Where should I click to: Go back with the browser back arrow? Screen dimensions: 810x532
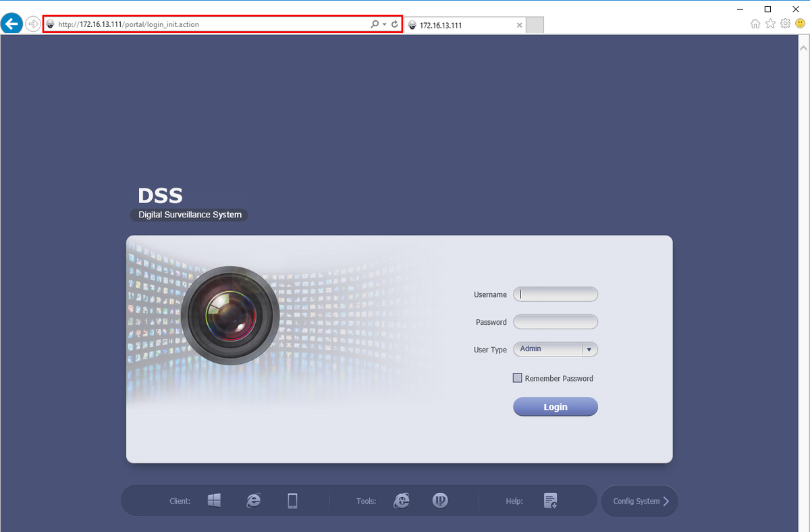[11, 24]
